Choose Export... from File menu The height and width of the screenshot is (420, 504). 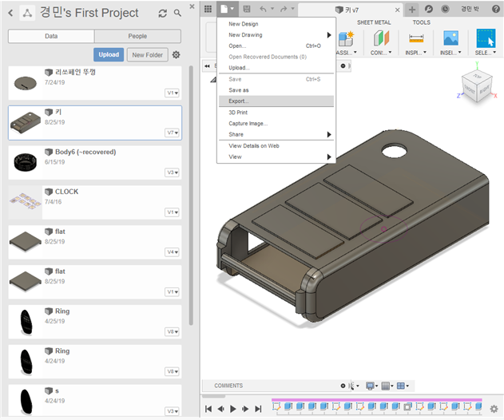pos(276,101)
